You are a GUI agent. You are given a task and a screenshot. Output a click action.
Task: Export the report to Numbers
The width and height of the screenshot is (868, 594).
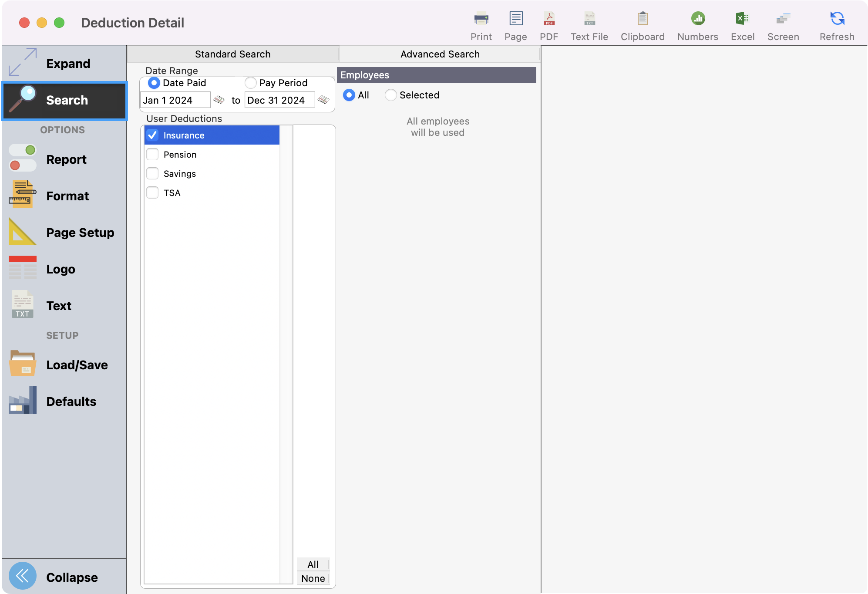click(697, 24)
